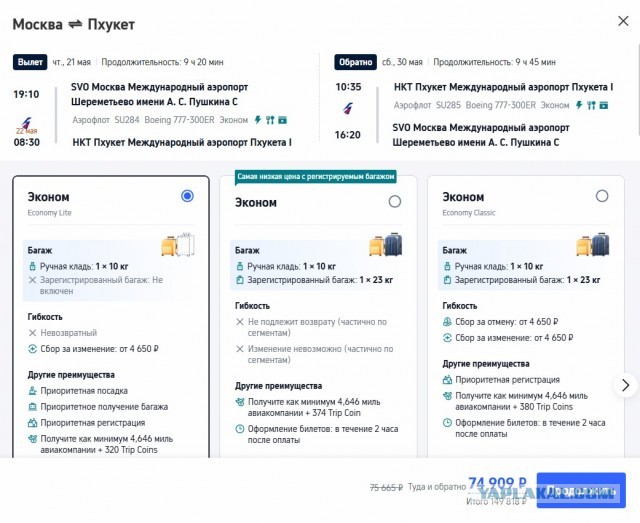Click hand luggage icon in middle fare card
The image size is (640, 523).
click(240, 267)
